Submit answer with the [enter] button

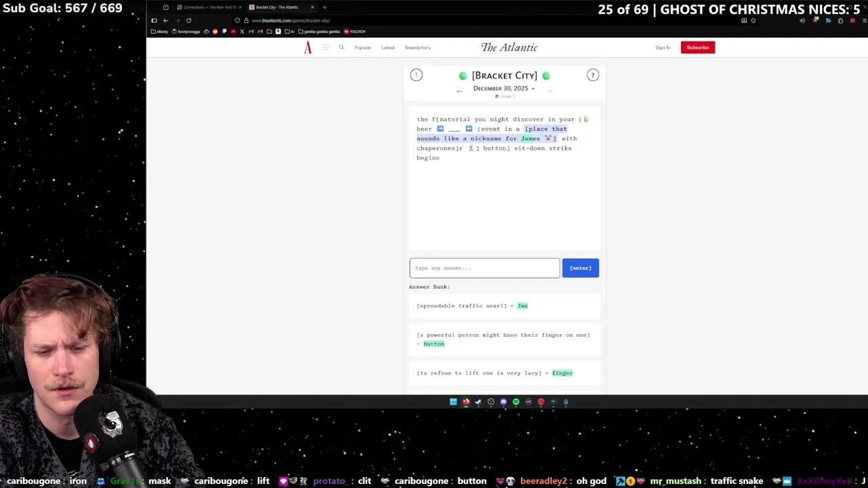click(580, 268)
